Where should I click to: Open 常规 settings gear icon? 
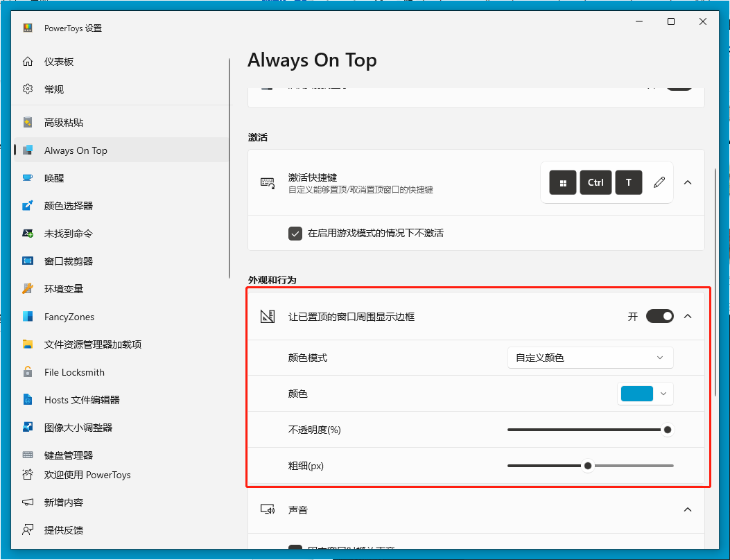tap(28, 89)
